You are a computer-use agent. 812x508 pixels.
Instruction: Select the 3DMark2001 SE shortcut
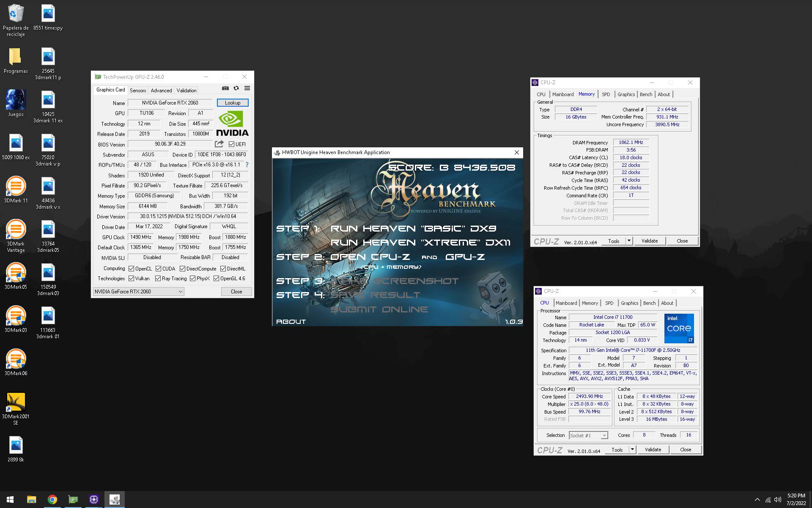(16, 409)
